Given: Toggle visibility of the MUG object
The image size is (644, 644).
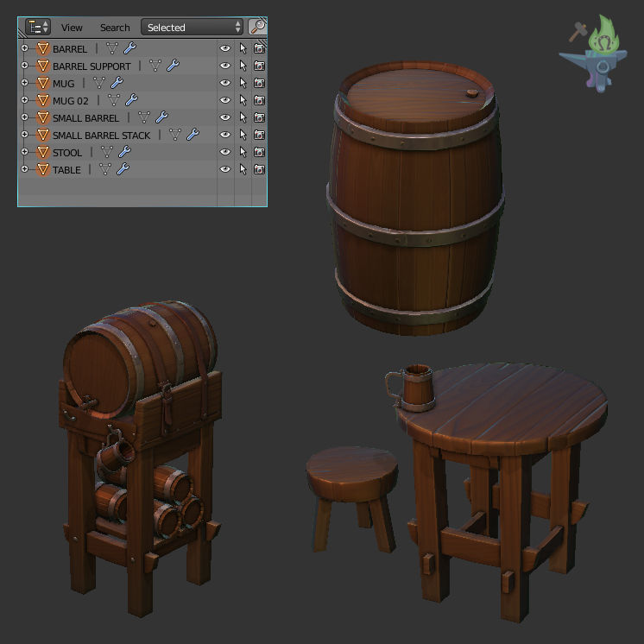Looking at the screenshot, I should pos(225,83).
